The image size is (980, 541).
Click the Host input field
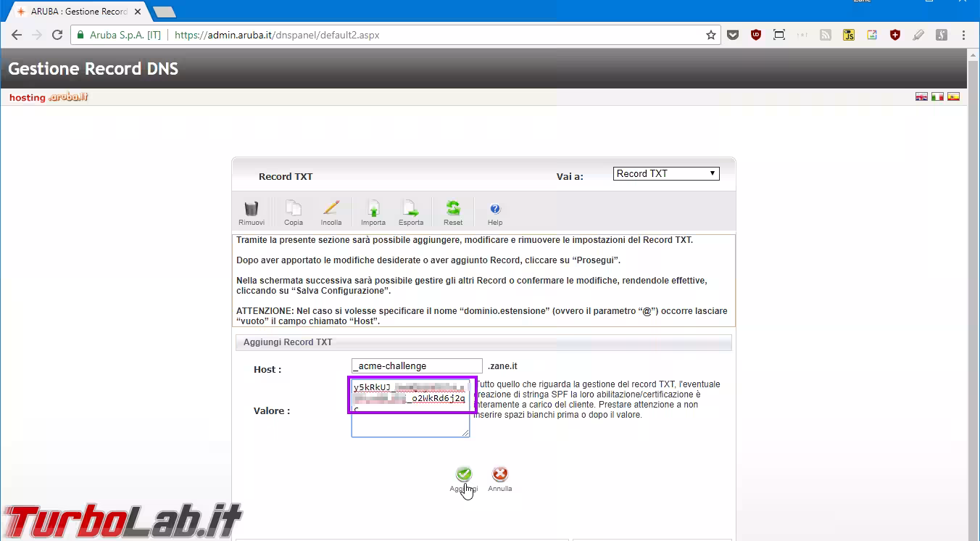417,366
